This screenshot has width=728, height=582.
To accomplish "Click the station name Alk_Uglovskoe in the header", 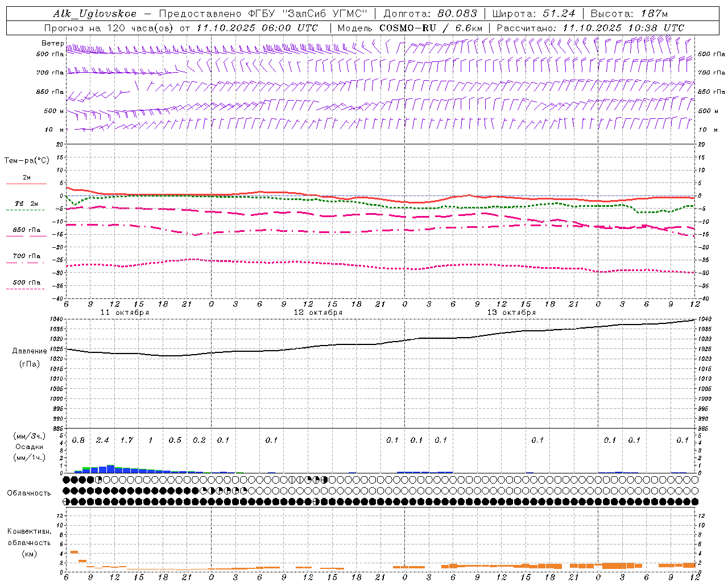I will coord(95,14).
